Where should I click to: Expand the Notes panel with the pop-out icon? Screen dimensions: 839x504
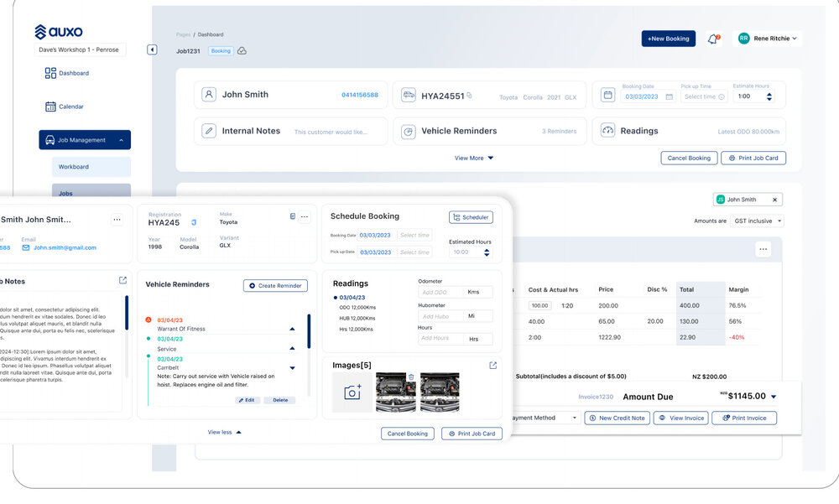pos(122,280)
